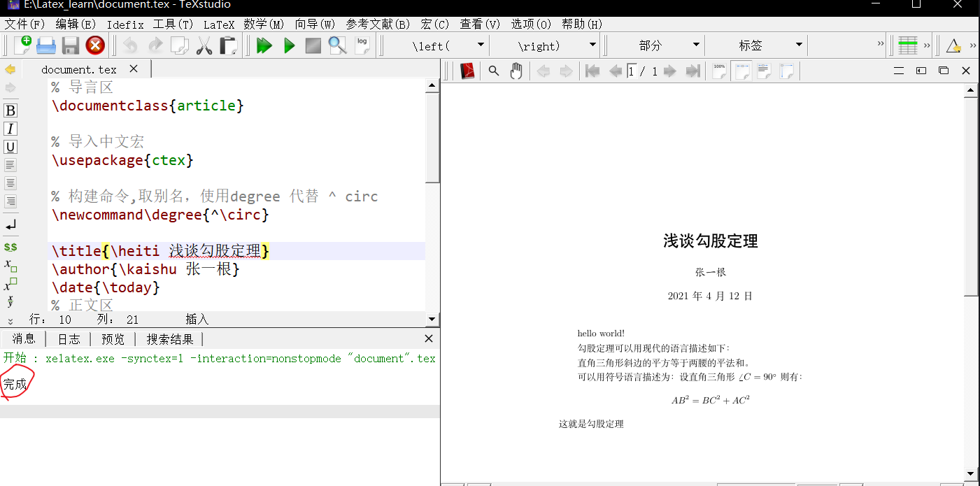Viewport: 980px width, 486px height.
Task: Stop compilation with the gray square button
Action: [313, 46]
